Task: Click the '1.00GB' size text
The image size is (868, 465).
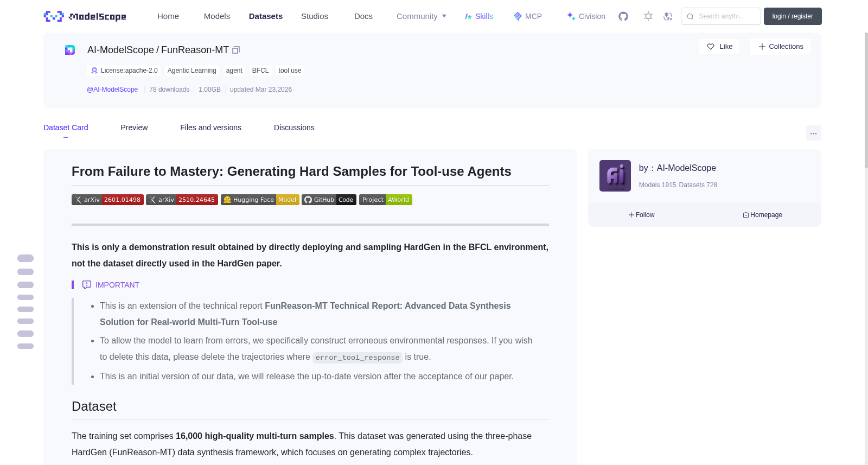Action: coord(209,90)
